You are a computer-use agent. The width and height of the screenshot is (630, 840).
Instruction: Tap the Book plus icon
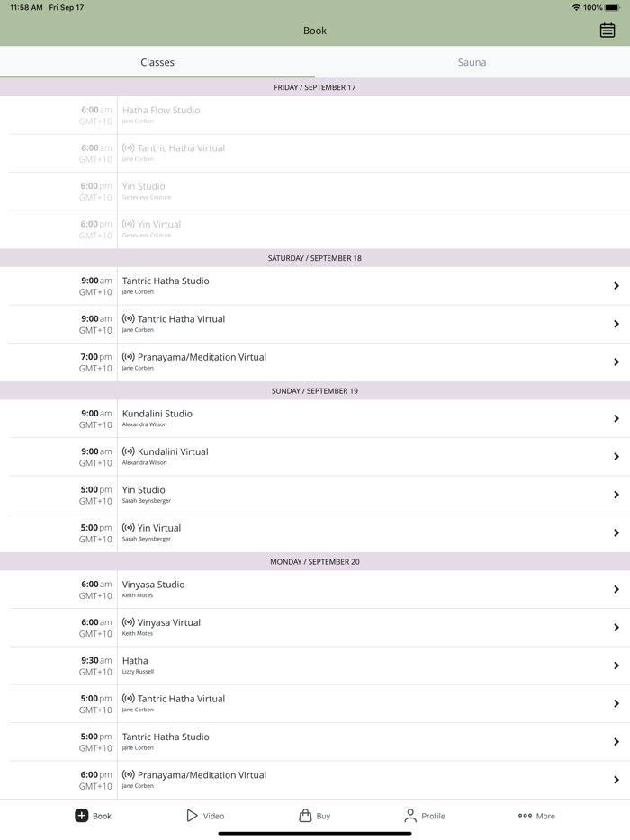point(81,816)
